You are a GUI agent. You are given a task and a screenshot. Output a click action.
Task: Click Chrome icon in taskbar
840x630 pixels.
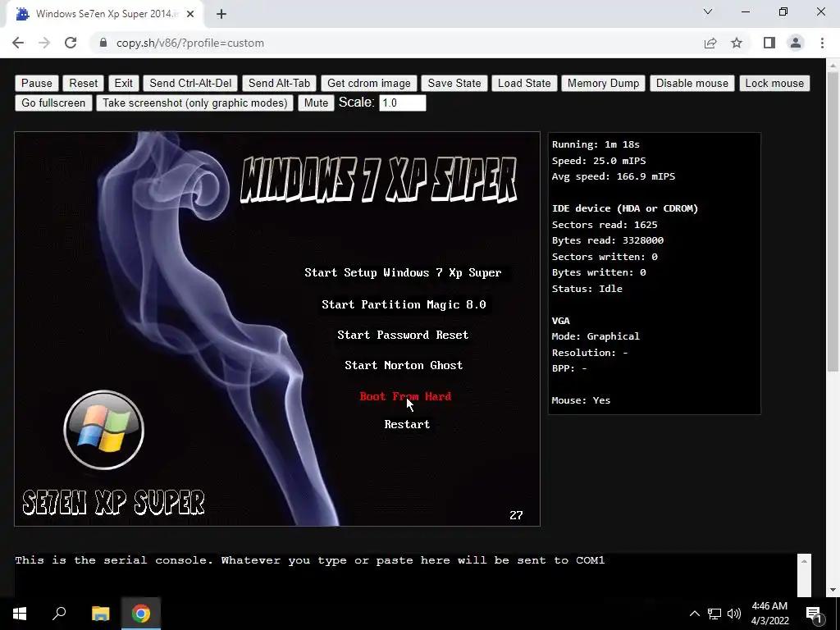[x=141, y=614]
